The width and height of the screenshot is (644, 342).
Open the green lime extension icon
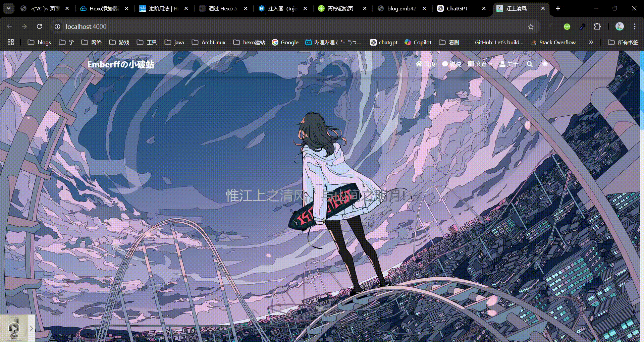[567, 26]
